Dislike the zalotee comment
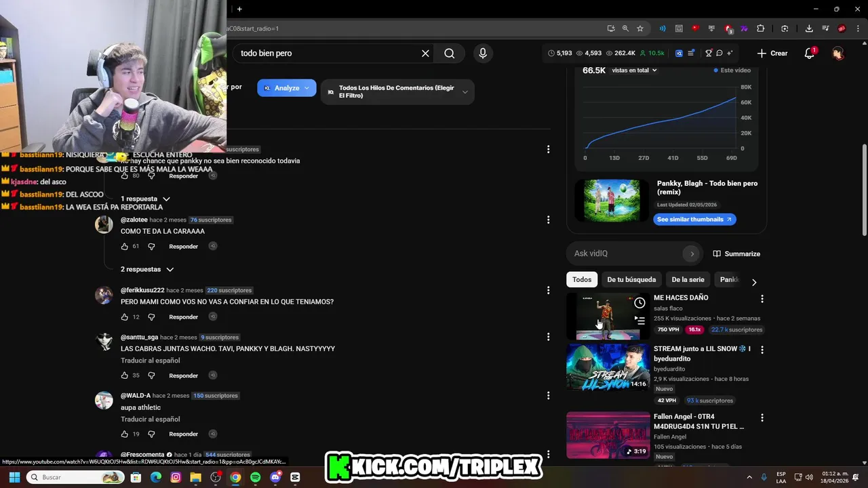 [151, 247]
